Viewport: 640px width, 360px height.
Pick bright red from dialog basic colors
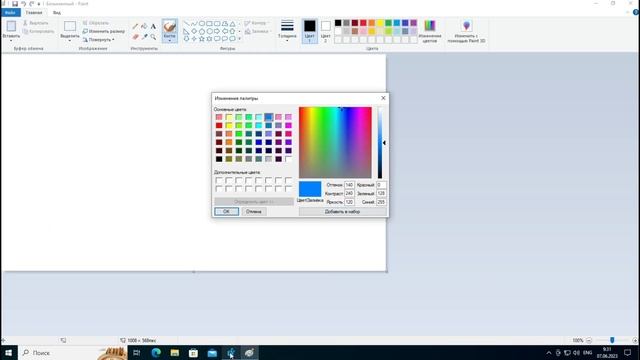pos(219,125)
